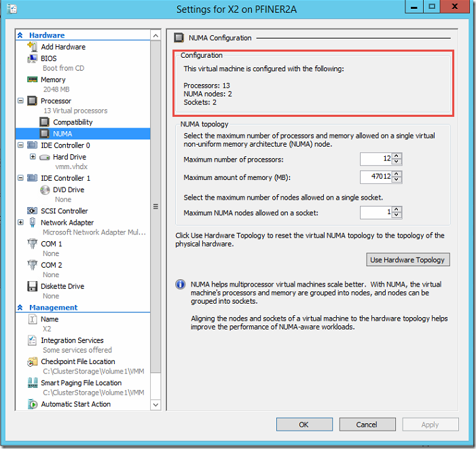Select SCSI Controller in the tree
The width and height of the screenshot is (476, 449).
[65, 211]
